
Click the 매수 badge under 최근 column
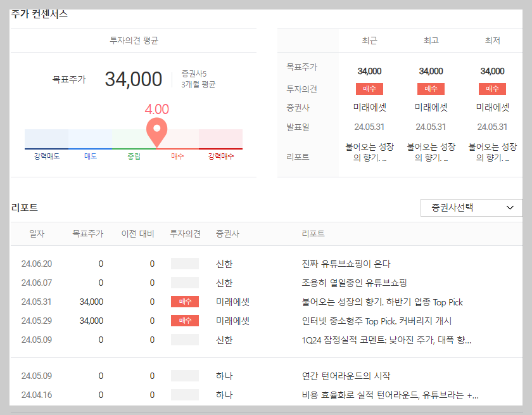point(369,89)
